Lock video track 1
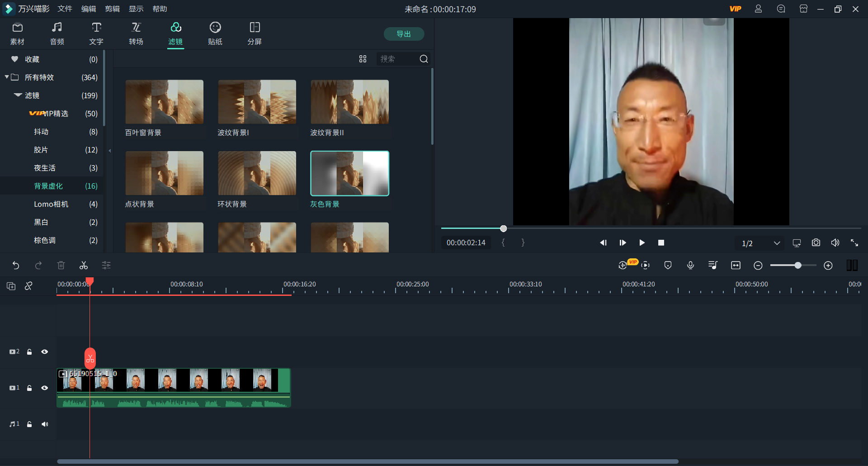Image resolution: width=868 pixels, height=466 pixels. point(29,388)
